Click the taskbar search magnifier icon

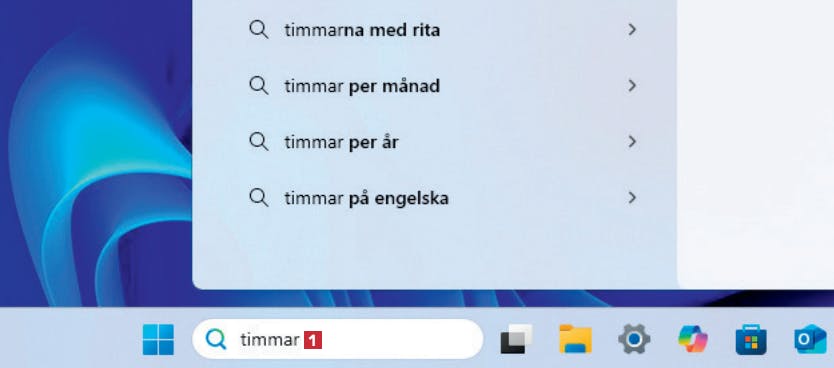(216, 339)
